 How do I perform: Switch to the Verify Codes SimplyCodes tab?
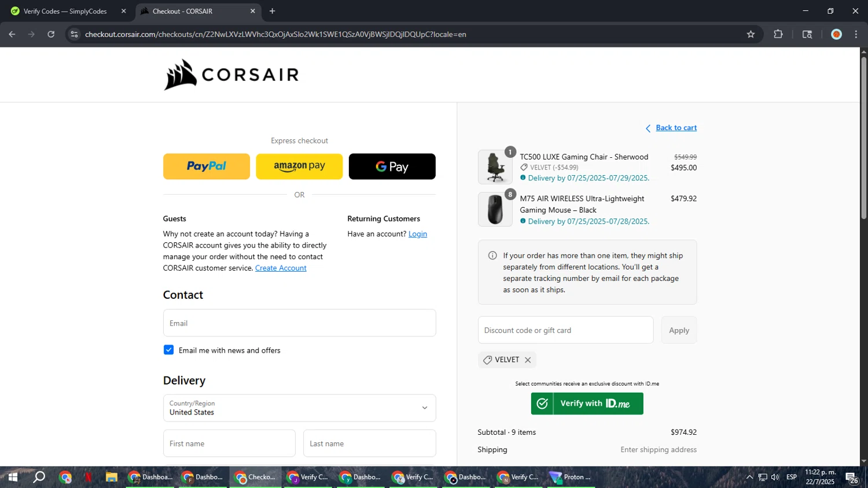(x=65, y=11)
